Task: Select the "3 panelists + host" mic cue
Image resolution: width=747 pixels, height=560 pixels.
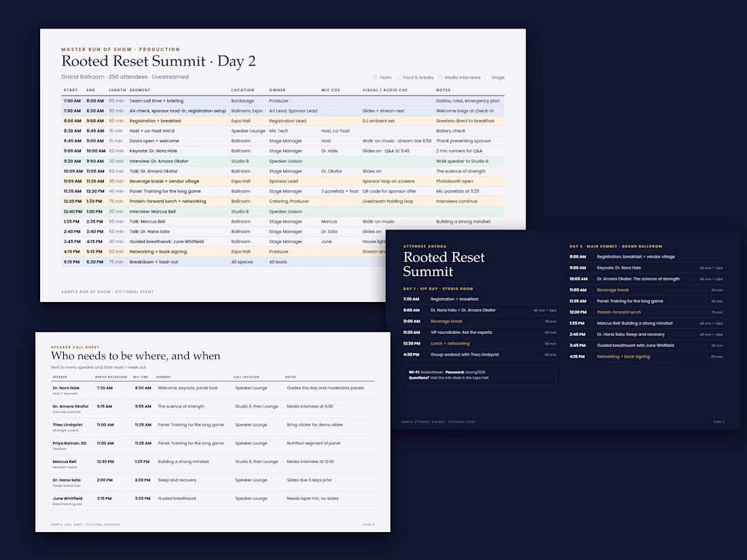Action: pos(340,191)
